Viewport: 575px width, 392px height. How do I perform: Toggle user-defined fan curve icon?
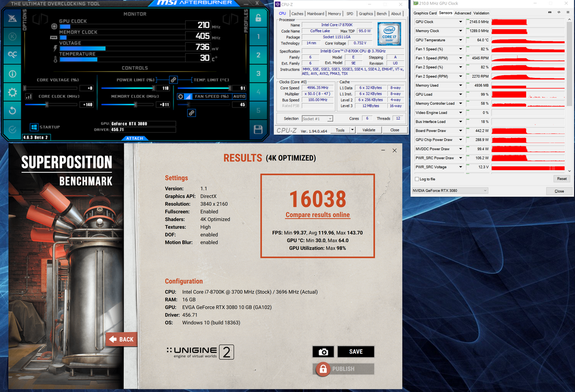188,97
